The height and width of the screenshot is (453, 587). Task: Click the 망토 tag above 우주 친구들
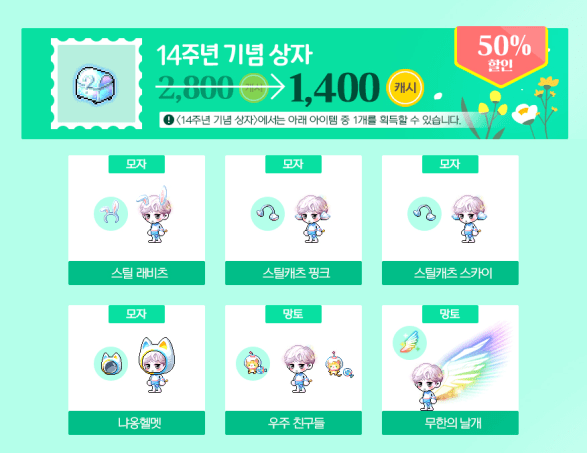[294, 314]
